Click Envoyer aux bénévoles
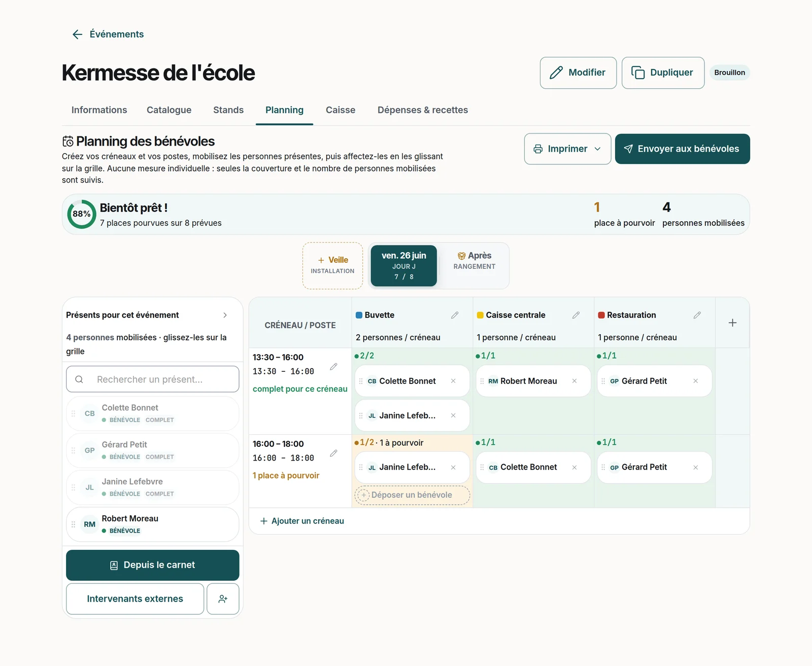Image resolution: width=812 pixels, height=666 pixels. (683, 149)
